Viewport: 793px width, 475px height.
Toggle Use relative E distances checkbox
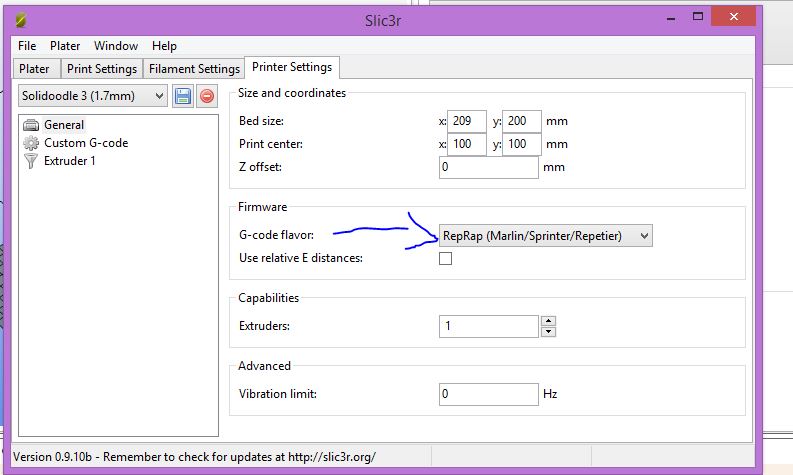pos(446,258)
